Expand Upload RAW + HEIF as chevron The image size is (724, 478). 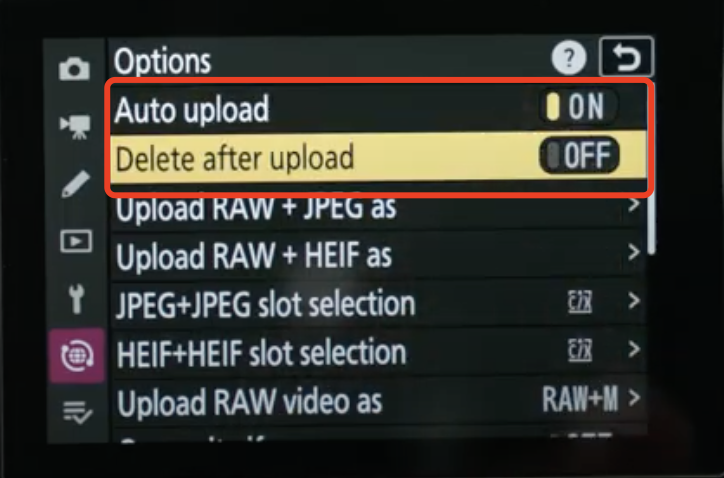point(634,252)
